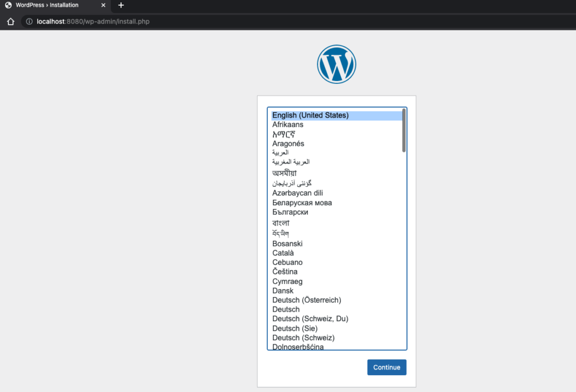The height and width of the screenshot is (392, 576).
Task: Select Deutsch (Schweiz, Du) language
Action: coord(337,319)
